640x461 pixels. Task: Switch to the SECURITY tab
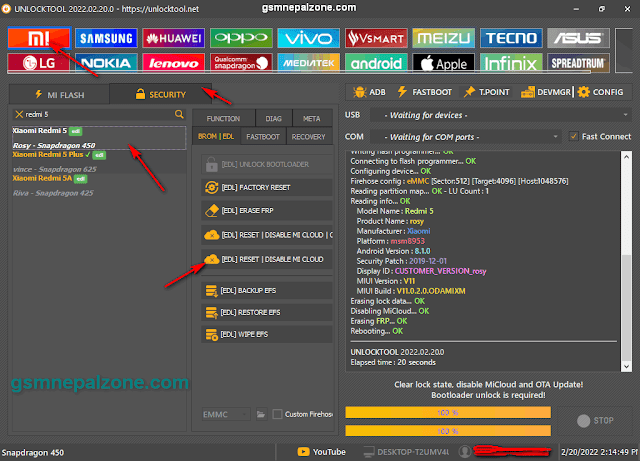point(161,94)
